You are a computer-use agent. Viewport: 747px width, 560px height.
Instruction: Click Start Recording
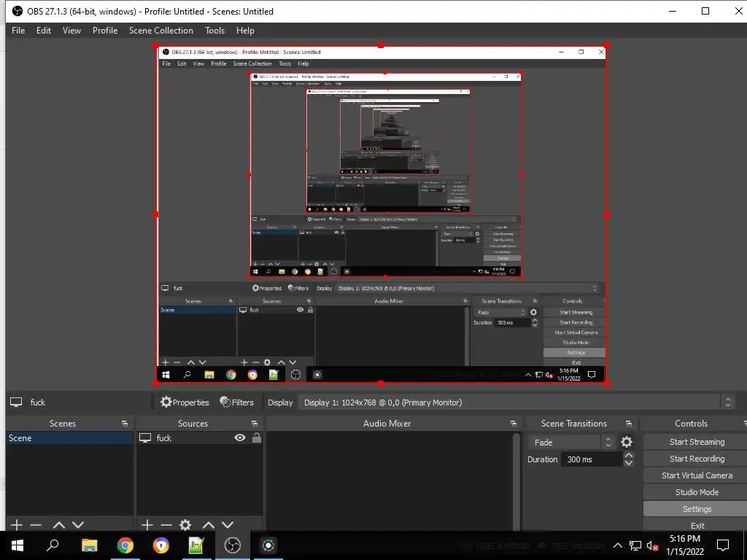coord(697,459)
